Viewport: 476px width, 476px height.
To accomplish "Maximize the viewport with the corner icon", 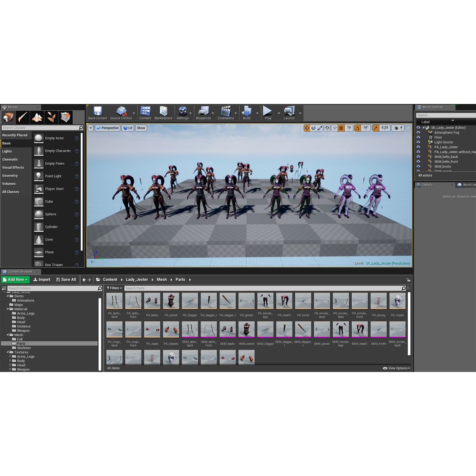I will pos(408,128).
